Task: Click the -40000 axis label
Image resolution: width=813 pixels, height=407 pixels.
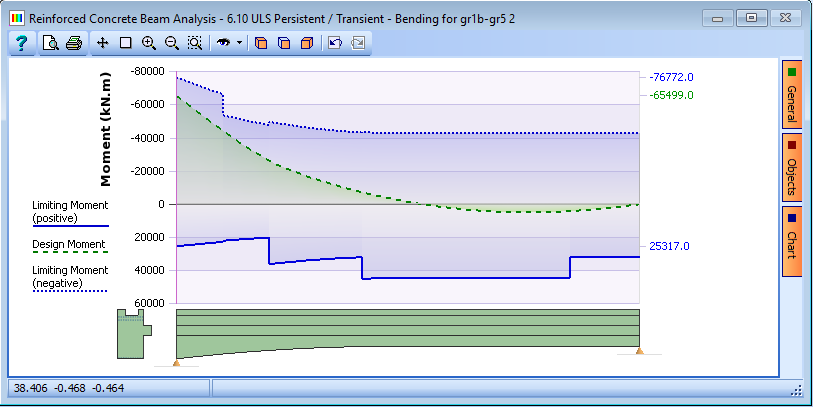Action: click(150, 138)
